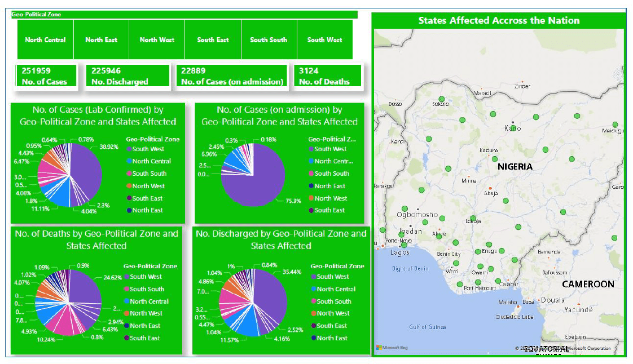Click the green bubble near Lagos
The height and width of the screenshot is (364, 633).
pyautogui.click(x=404, y=245)
